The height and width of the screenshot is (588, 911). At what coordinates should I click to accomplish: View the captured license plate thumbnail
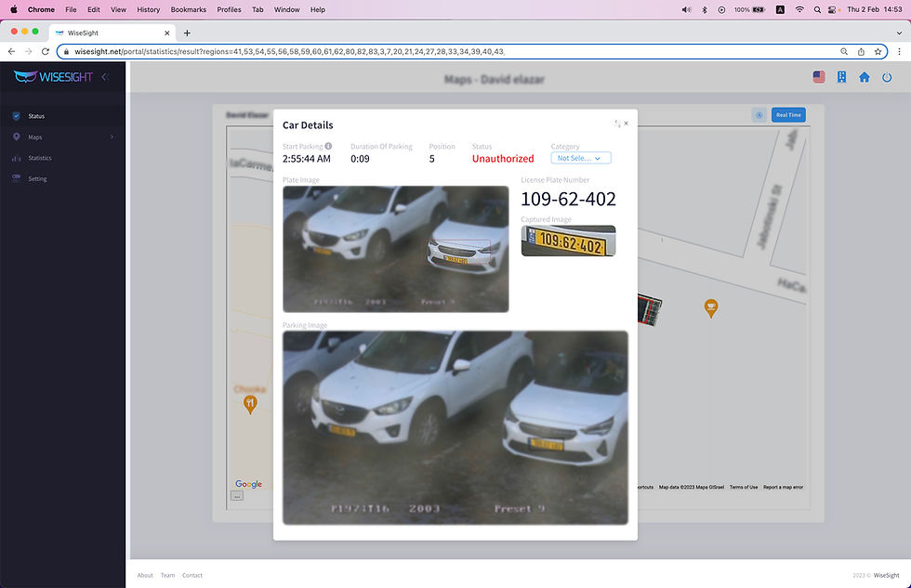coord(567,241)
